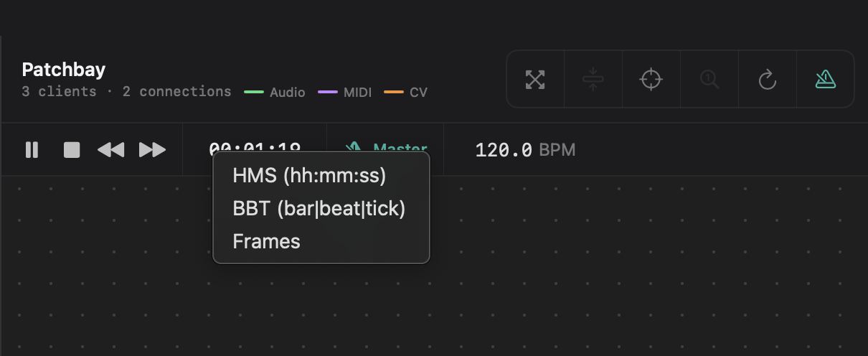
Task: Click the fit-all expand arrows icon
Action: pyautogui.click(x=535, y=79)
